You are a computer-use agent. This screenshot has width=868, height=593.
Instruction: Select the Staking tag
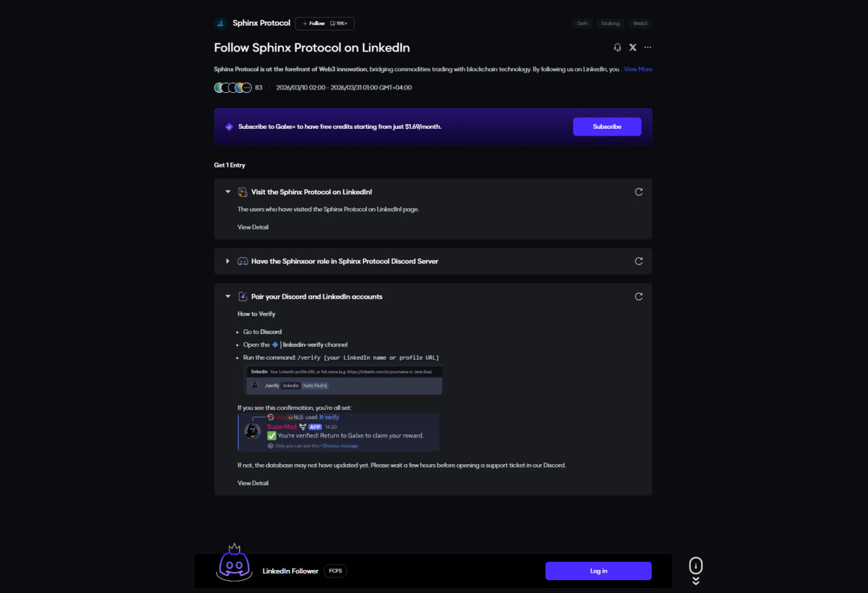(610, 23)
